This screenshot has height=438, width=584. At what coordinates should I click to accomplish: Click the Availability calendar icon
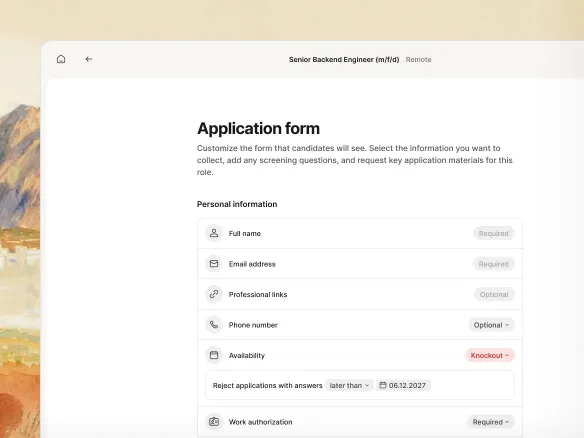click(x=214, y=355)
